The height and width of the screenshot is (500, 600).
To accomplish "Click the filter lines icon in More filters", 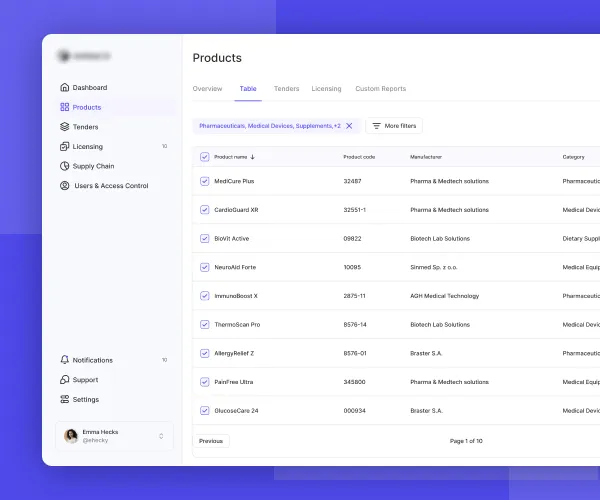I will (377, 126).
